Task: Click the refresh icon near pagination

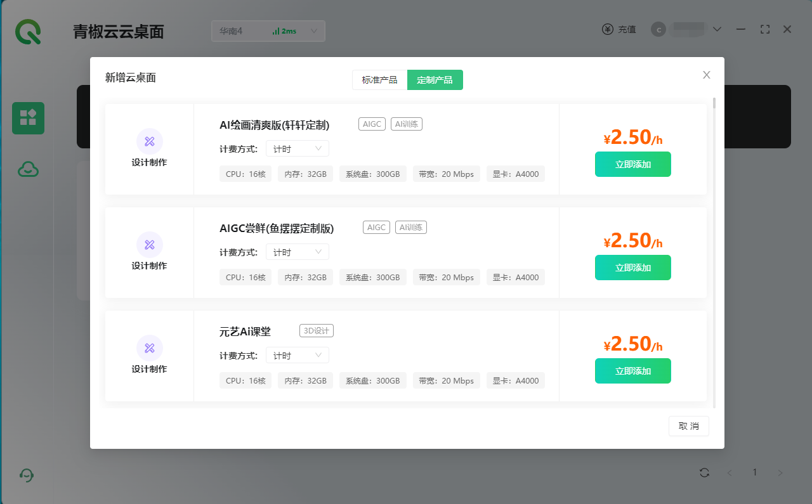Action: pyautogui.click(x=704, y=472)
